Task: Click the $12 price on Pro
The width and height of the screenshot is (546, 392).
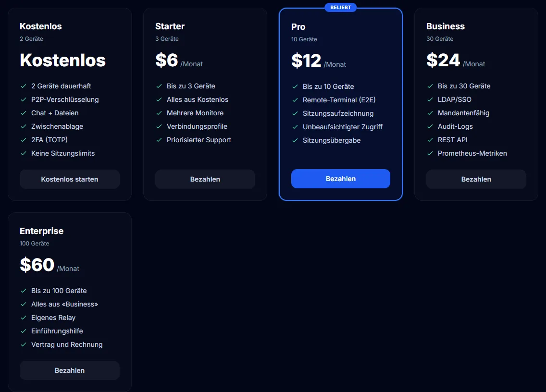Action: pos(307,61)
